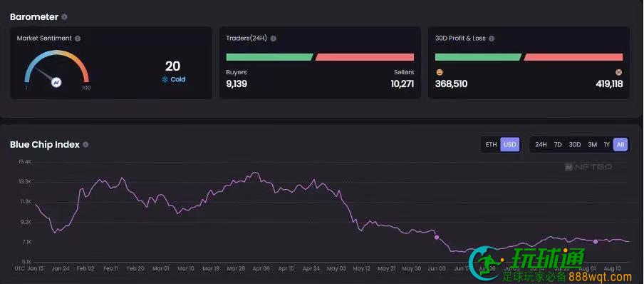
Task: Click the red Sellers bar in Traders
Action: coord(365,57)
